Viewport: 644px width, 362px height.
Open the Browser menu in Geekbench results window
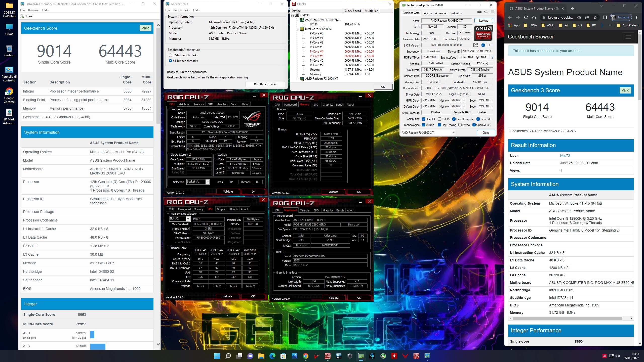pyautogui.click(x=33, y=10)
